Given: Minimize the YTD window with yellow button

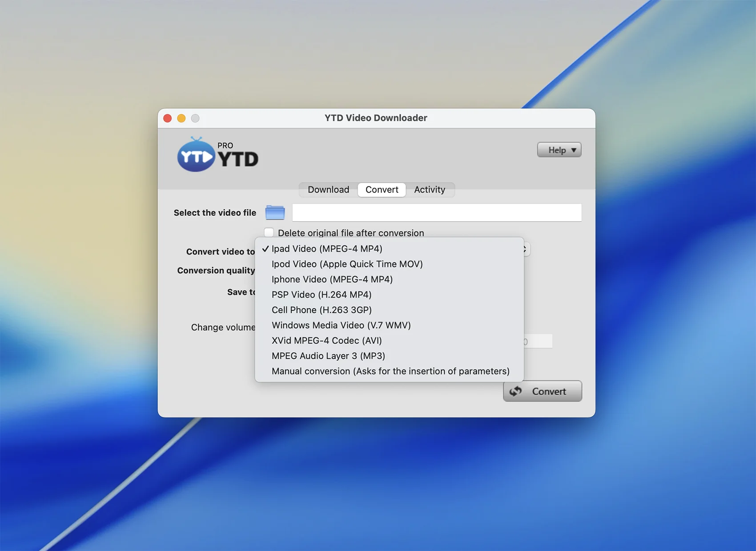Looking at the screenshot, I should [181, 118].
